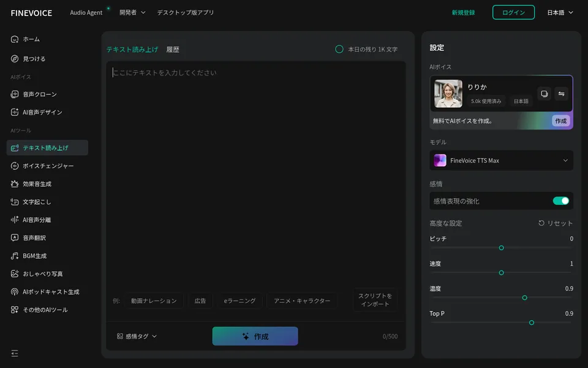Viewport: 588px width, 368px height.
Task: Click the 温度 slider handle
Action: 525,298
